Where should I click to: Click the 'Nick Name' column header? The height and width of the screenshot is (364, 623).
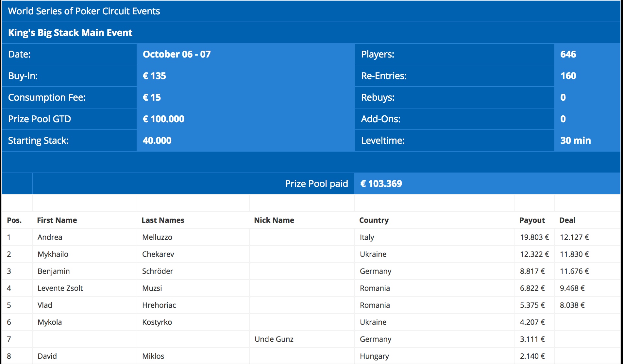[274, 220]
